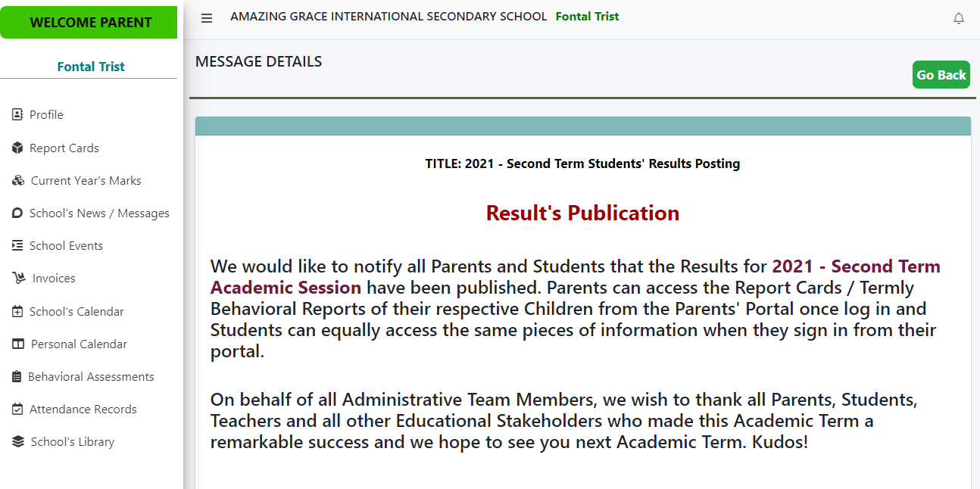Click the Report Cards cube icon

[17, 148]
